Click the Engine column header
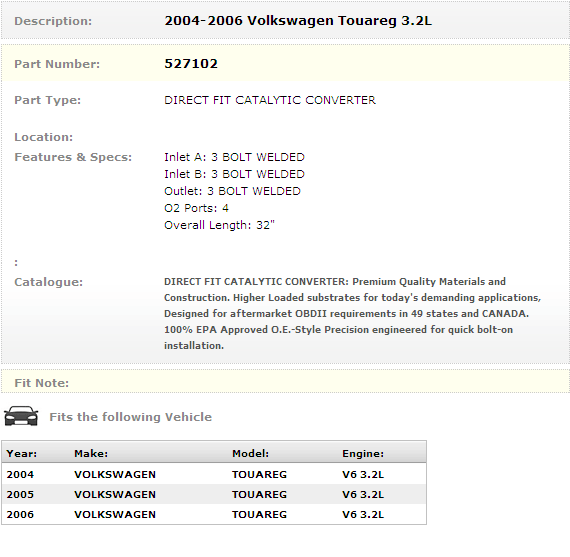This screenshot has width=570, height=557. 363,454
